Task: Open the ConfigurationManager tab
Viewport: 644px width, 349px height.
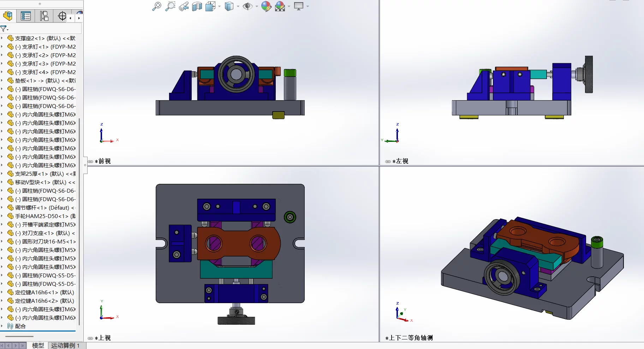Action: click(44, 16)
